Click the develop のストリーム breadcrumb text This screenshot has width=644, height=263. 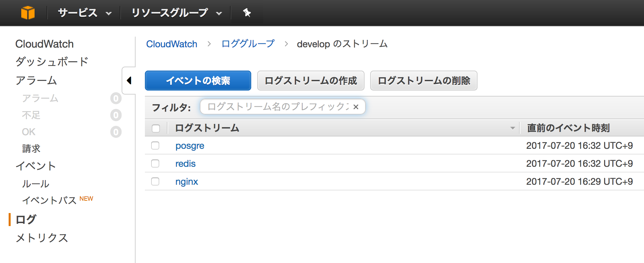[x=342, y=44]
